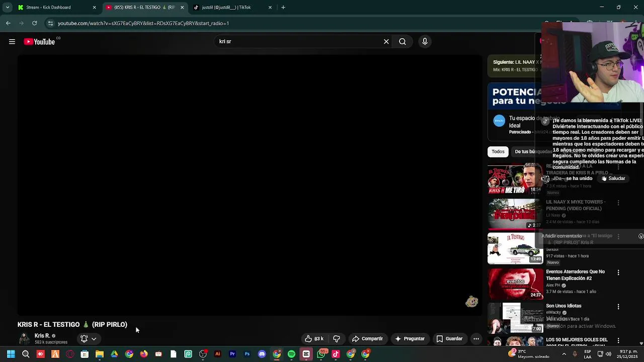Image resolution: width=644 pixels, height=362 pixels.
Task: Open OBS Studio from the taskbar
Action: [x=203, y=354]
